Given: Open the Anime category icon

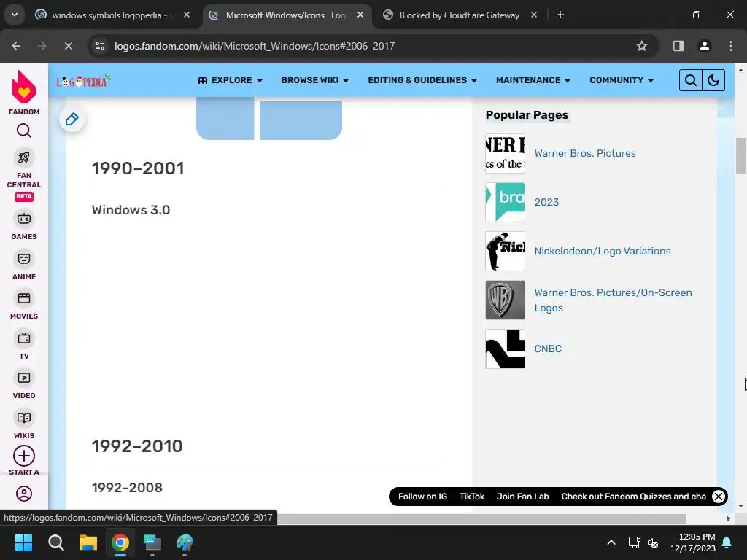Looking at the screenshot, I should click(x=24, y=259).
